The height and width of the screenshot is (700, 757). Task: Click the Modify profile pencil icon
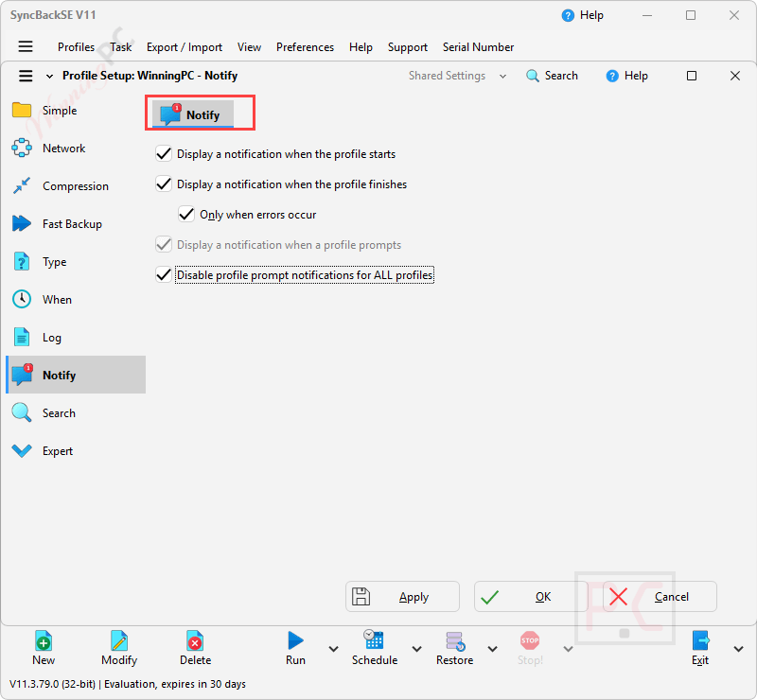[119, 641]
